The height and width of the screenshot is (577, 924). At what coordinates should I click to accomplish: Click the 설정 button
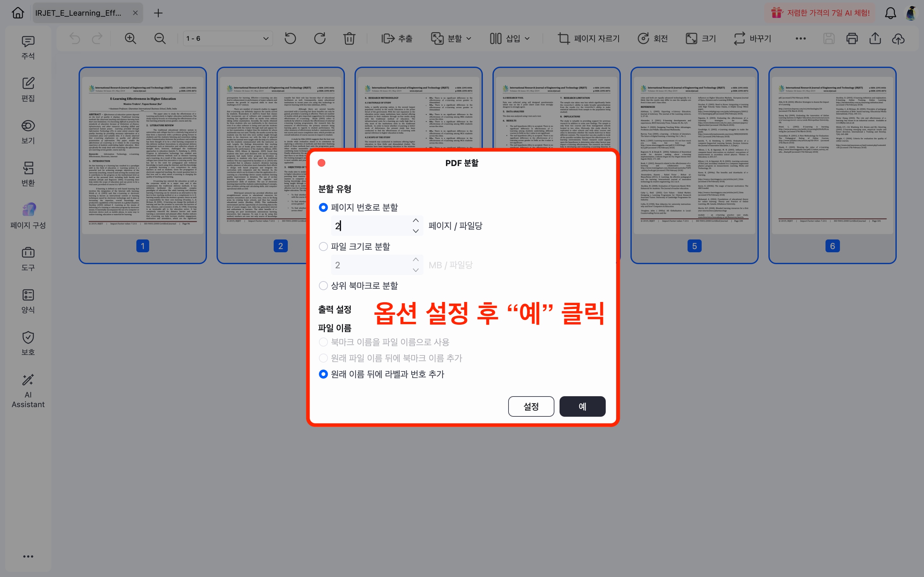(531, 406)
